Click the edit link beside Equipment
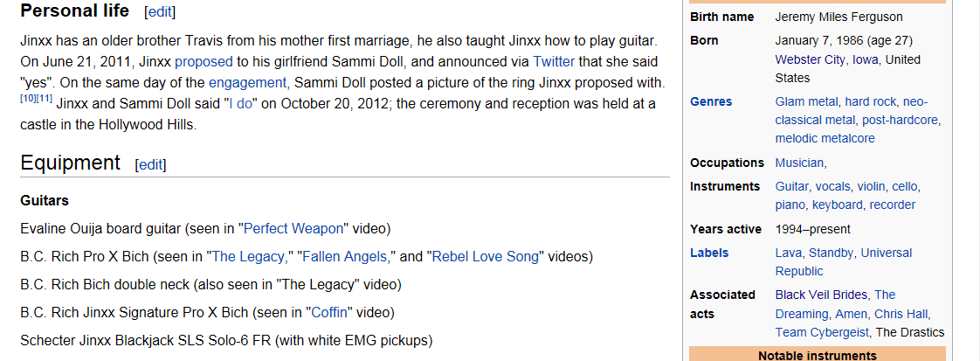Viewport: 980px width, 361px height. (150, 164)
